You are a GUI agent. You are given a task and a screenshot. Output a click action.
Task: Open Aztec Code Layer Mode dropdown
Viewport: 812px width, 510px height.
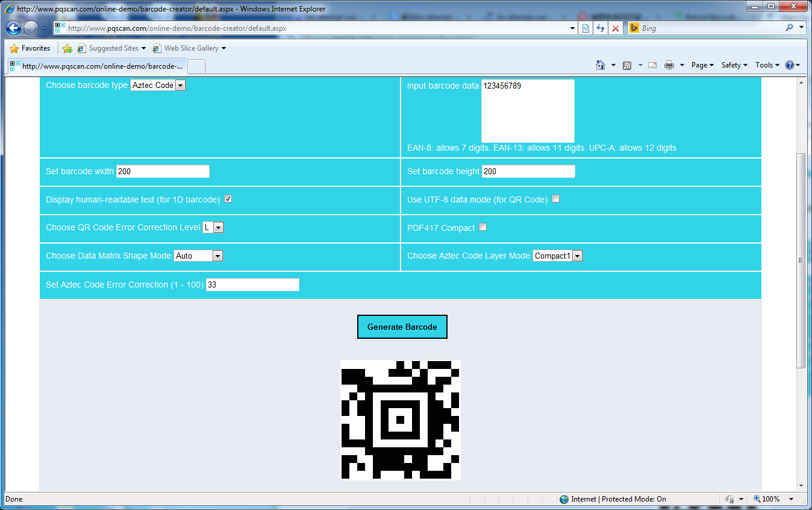click(x=558, y=256)
